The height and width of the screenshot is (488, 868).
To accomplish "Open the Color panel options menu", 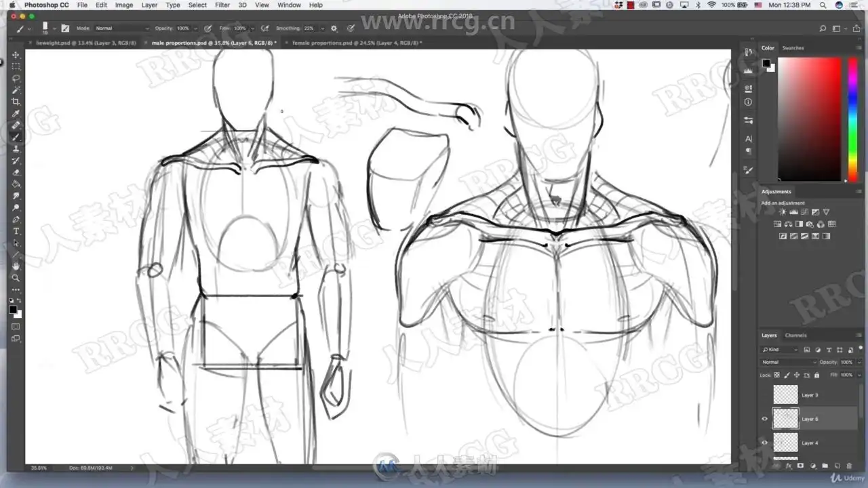I will pyautogui.click(x=859, y=48).
